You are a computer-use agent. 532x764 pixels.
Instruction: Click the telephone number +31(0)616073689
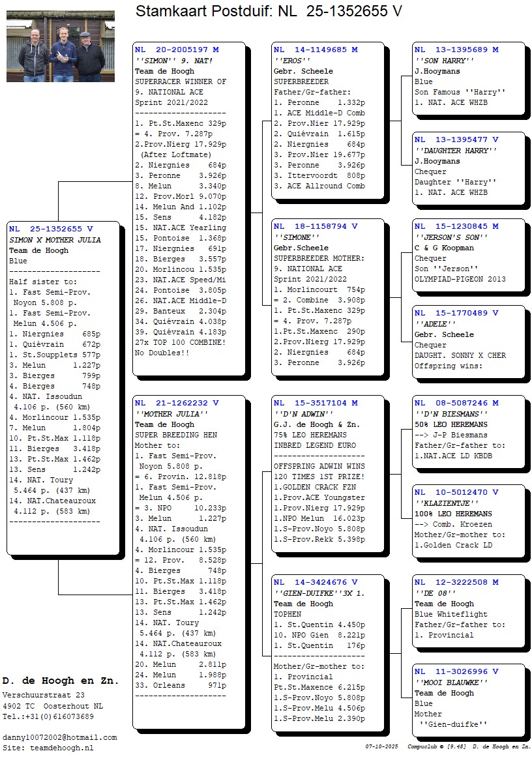[48, 716]
